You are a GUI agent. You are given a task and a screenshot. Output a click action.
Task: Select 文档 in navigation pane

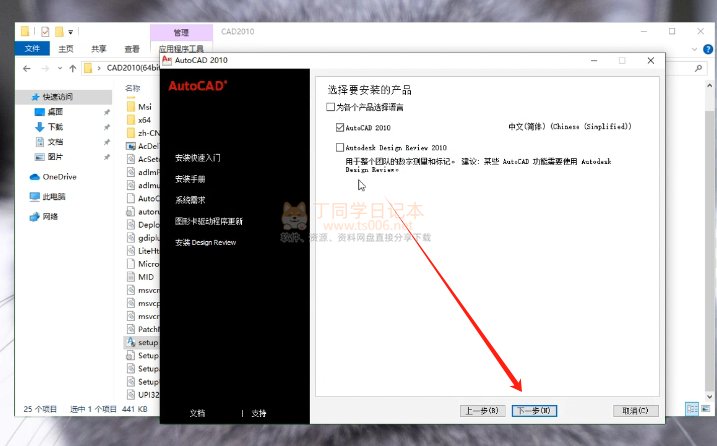coord(55,142)
